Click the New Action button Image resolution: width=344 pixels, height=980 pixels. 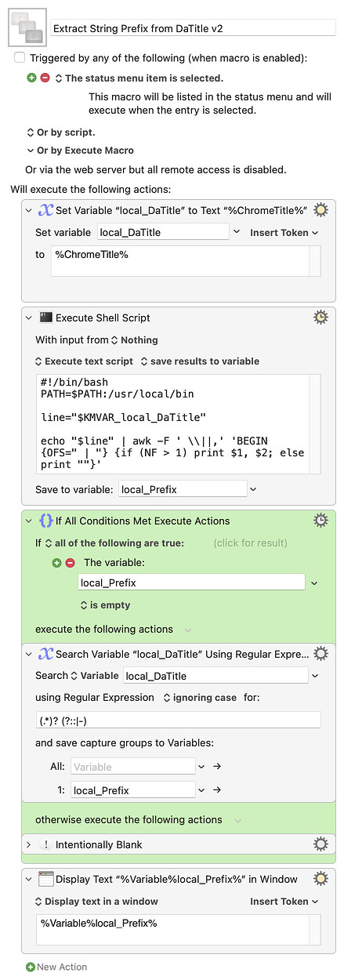pyautogui.click(x=56, y=967)
